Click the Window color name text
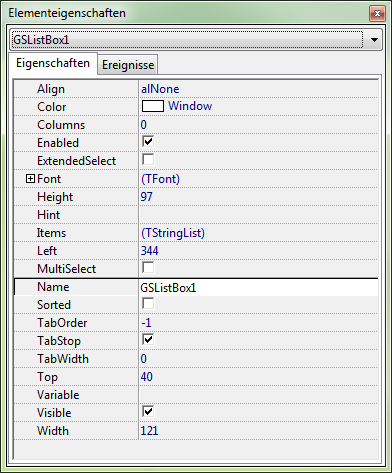Image resolution: width=392 pixels, height=473 pixels. [x=190, y=106]
